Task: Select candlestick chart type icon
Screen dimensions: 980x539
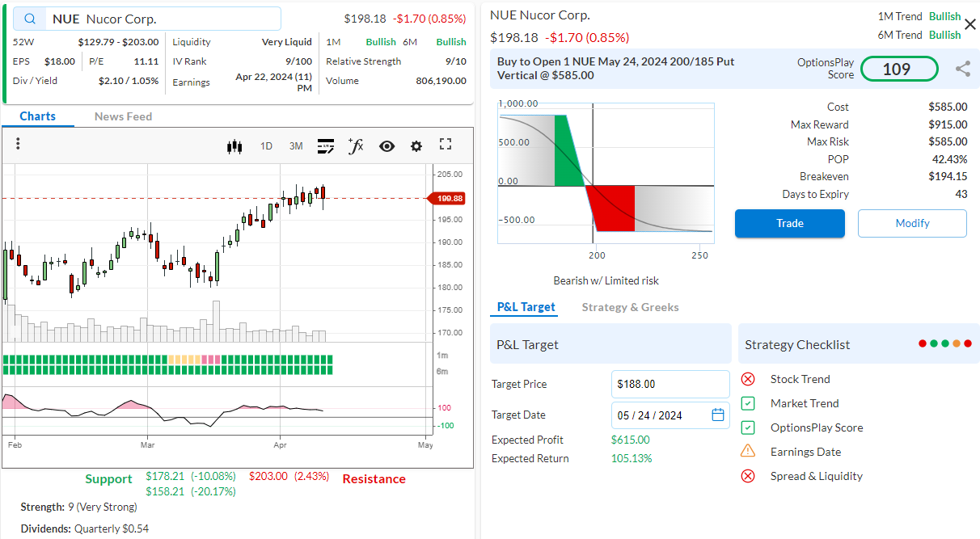Action: 234,146
